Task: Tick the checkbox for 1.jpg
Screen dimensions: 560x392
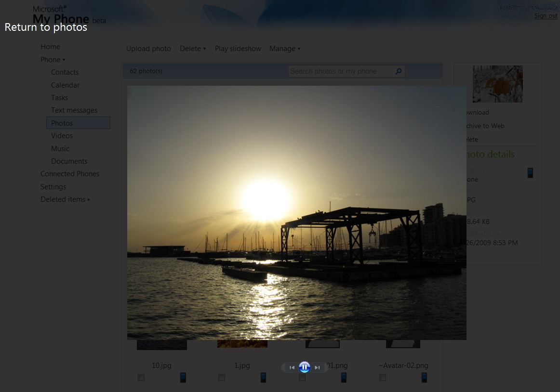Action: [x=221, y=378]
